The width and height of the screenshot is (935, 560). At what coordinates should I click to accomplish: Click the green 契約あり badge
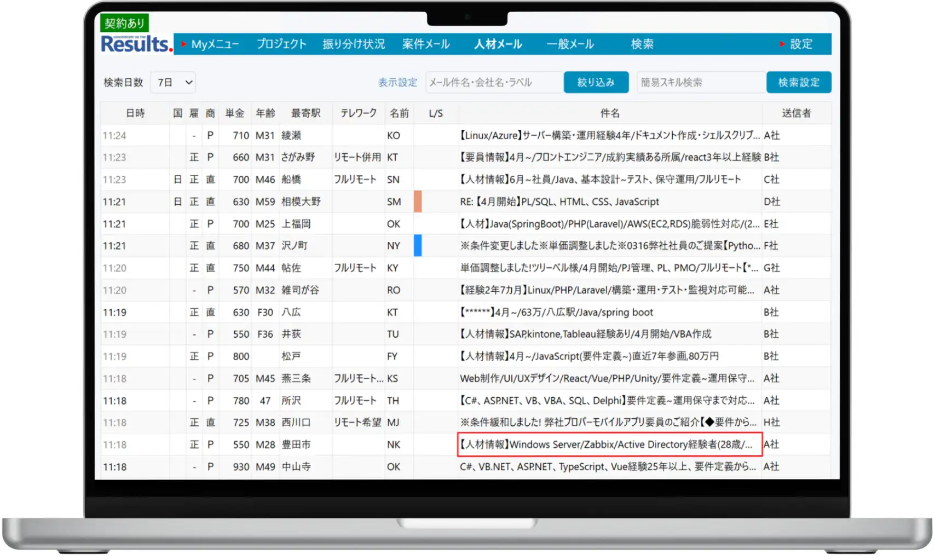pyautogui.click(x=124, y=22)
